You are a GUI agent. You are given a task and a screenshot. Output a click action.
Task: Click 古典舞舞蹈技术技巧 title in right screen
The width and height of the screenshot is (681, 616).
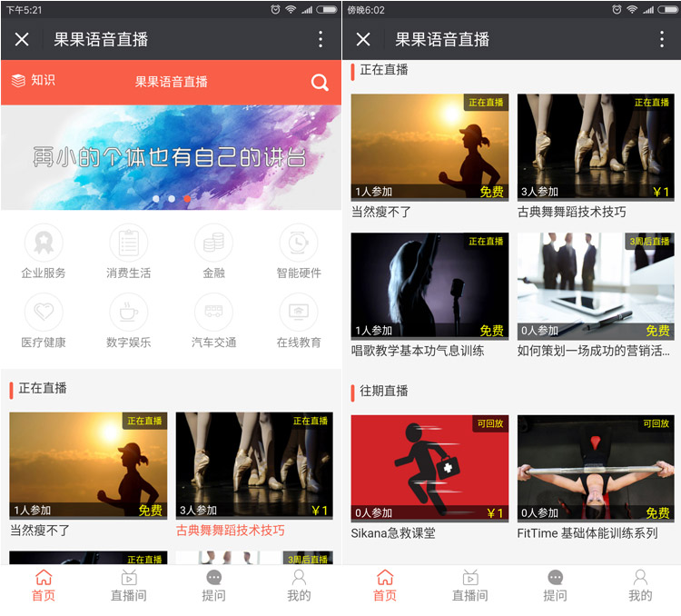[x=571, y=212]
